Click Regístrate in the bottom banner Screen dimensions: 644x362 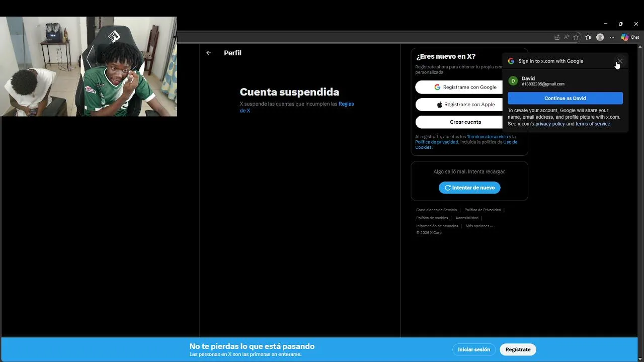518,349
